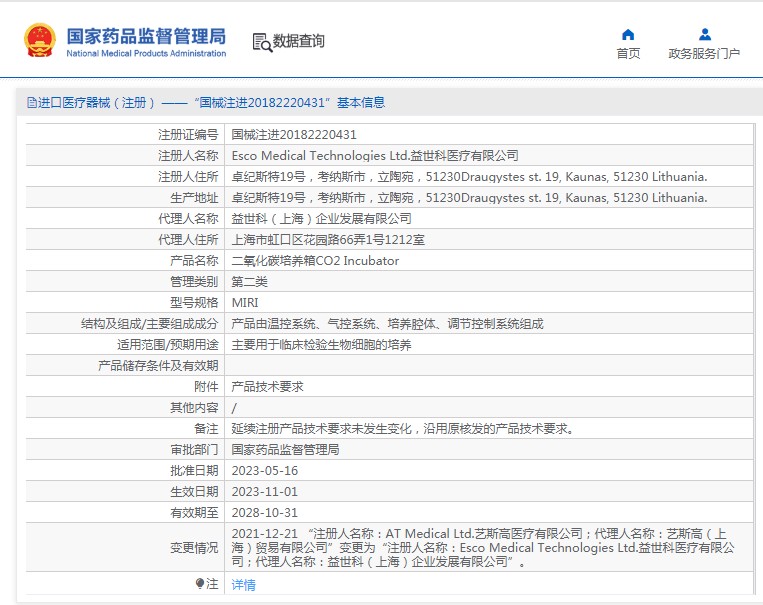
Task: Click the data query magnifier icon
Action: (262, 42)
